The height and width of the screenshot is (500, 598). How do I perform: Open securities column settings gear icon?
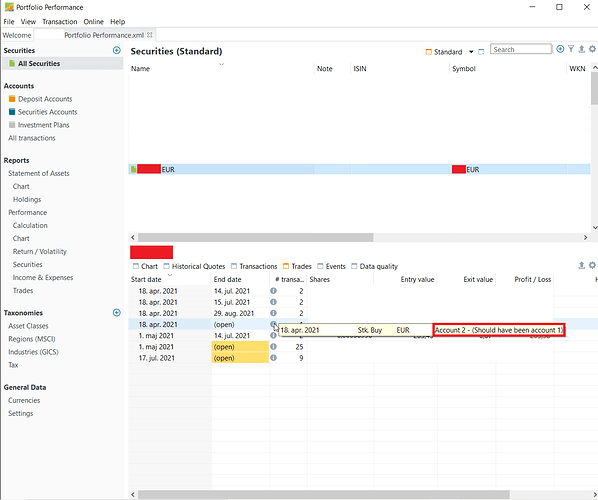592,49
